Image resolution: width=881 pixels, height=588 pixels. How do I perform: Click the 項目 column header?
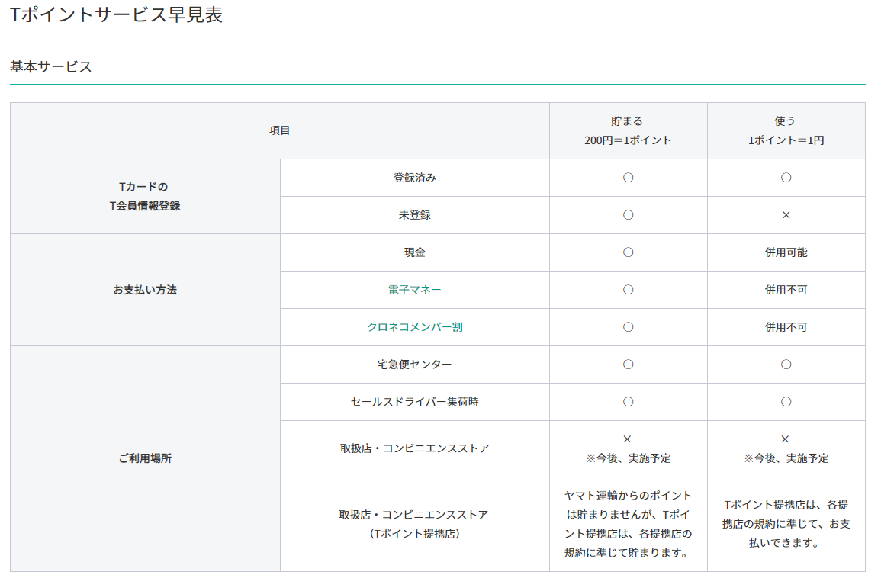279,130
